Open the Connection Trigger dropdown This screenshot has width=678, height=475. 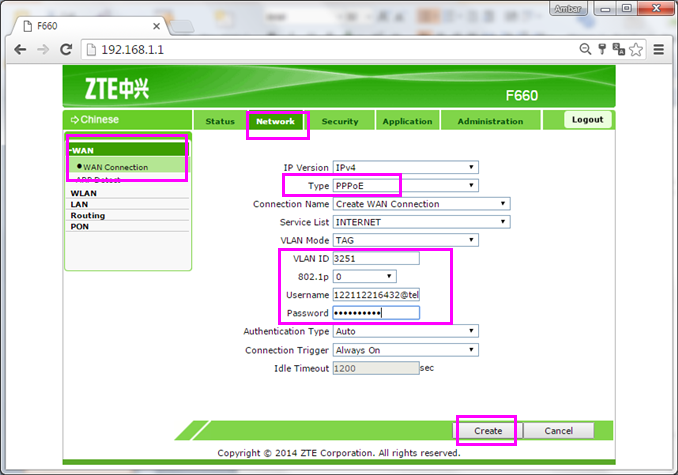click(x=406, y=350)
